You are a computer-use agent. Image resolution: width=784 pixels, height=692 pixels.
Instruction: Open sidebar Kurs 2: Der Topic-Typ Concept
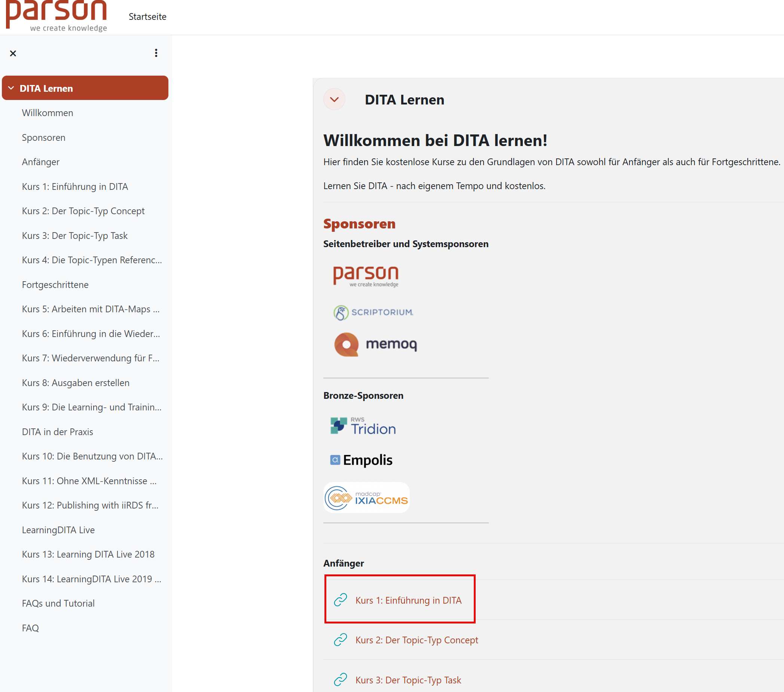(83, 211)
